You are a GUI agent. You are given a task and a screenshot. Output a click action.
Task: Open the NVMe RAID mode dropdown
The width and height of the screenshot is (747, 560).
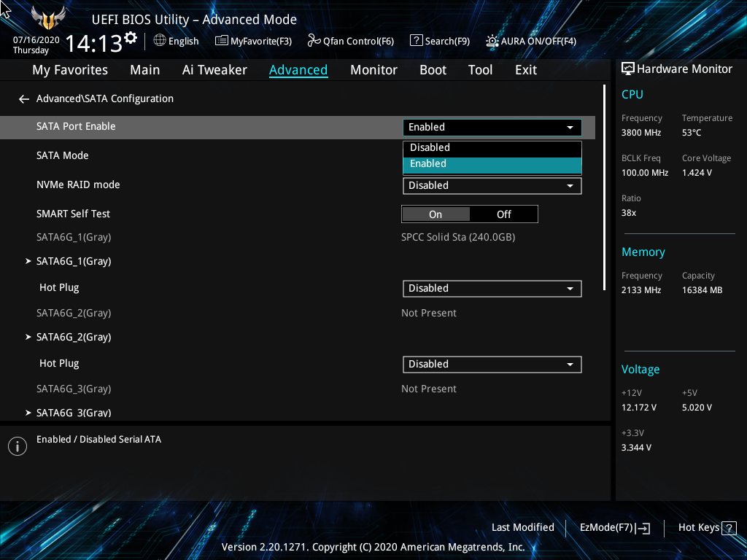coord(492,186)
